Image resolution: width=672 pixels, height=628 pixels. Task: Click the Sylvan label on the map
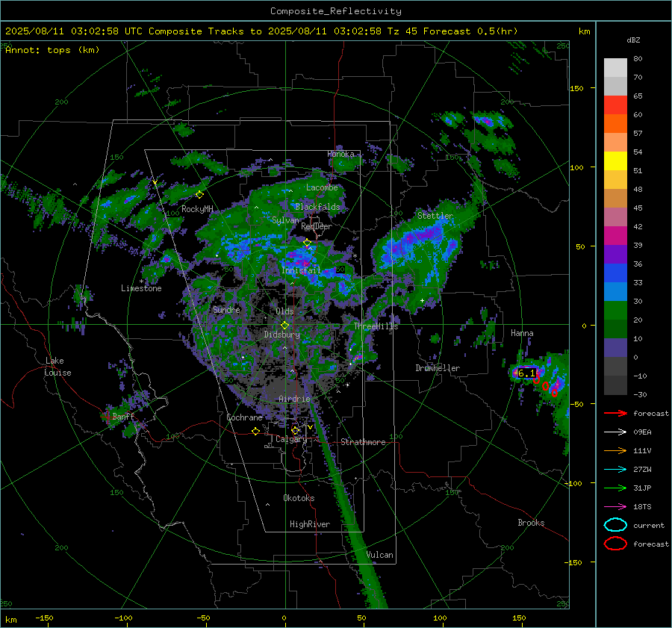285,220
